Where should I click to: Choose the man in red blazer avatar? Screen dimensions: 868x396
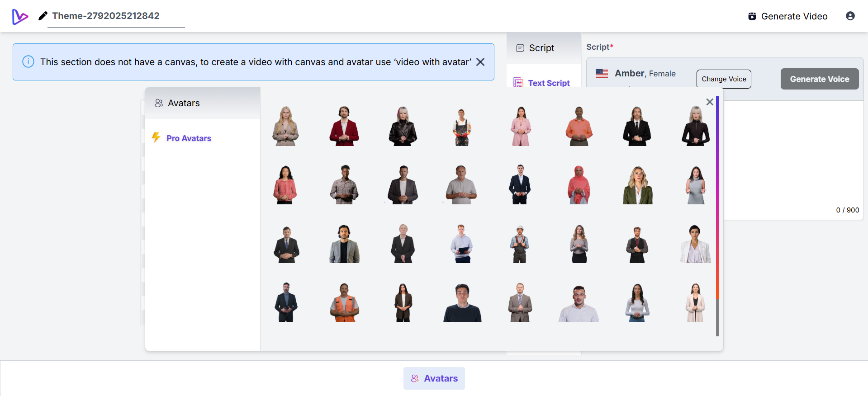click(x=344, y=126)
